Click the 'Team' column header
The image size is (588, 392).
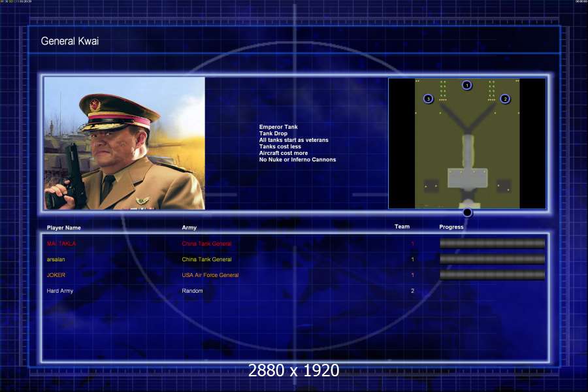pyautogui.click(x=402, y=227)
